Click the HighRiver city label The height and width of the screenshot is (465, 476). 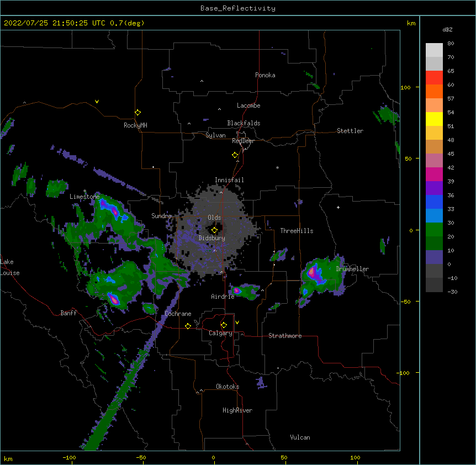[237, 410]
